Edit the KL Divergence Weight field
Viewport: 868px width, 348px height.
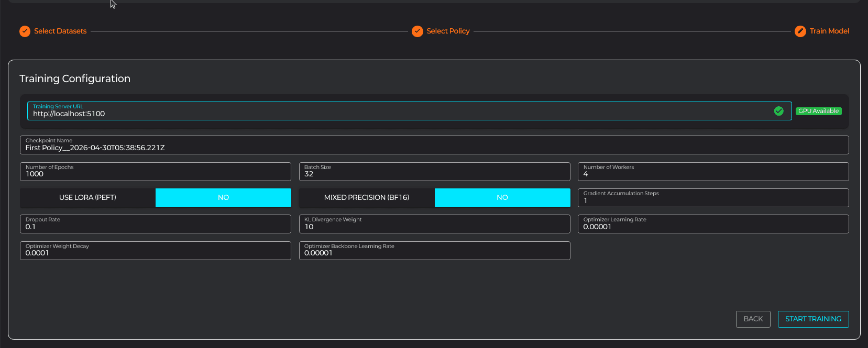[434, 224]
